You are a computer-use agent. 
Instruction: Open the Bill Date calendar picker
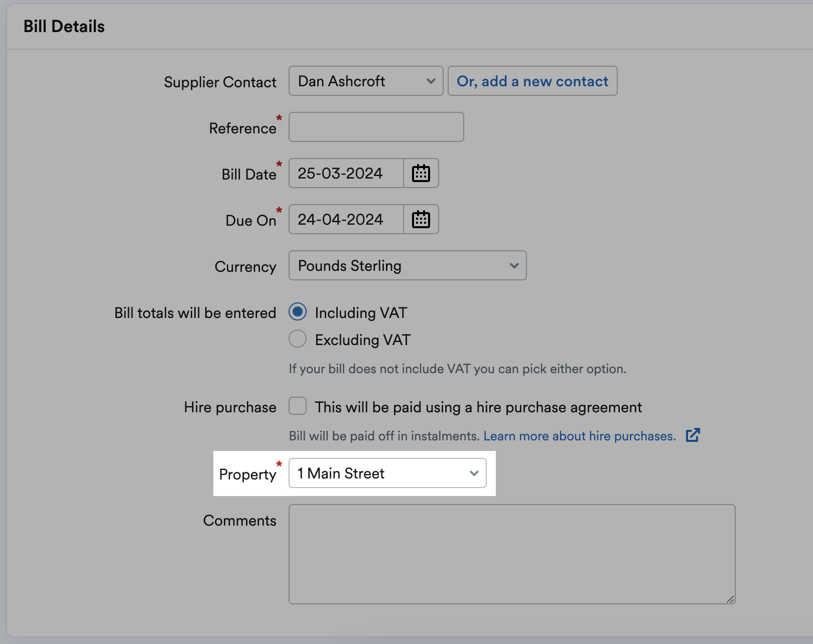421,174
